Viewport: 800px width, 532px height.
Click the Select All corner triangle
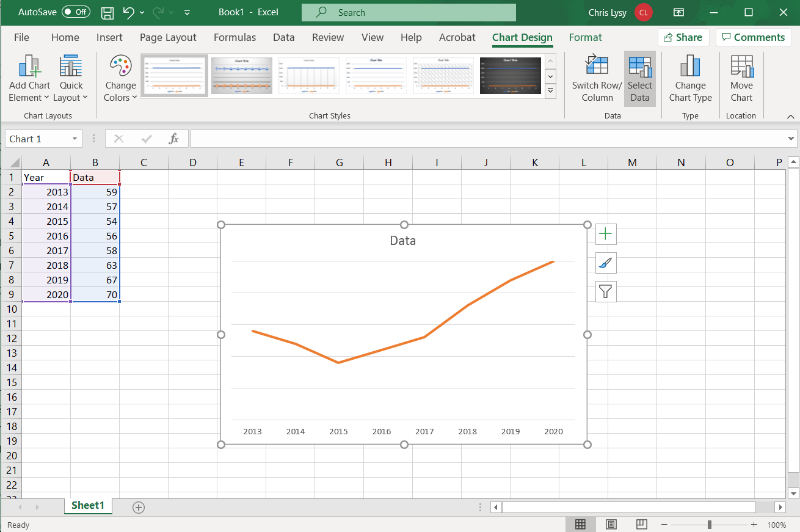pyautogui.click(x=13, y=162)
